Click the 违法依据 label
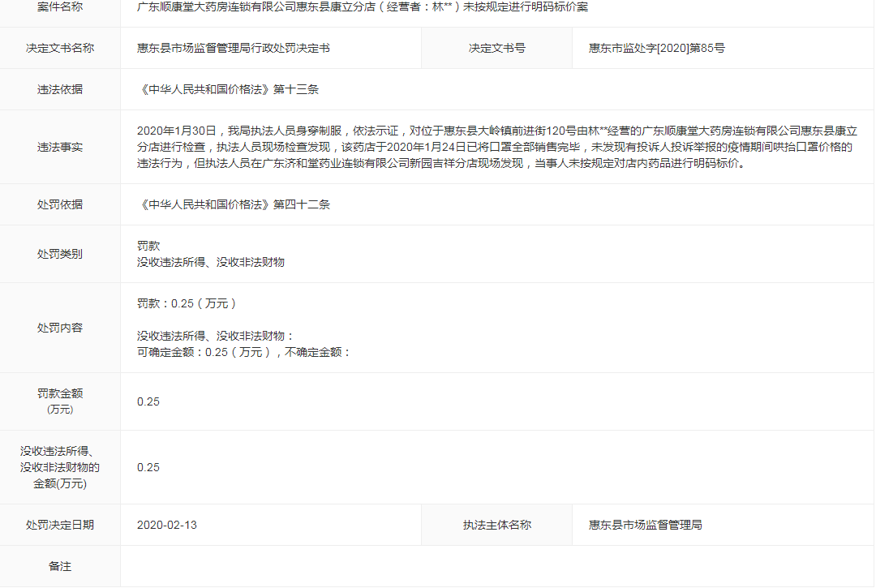This screenshot has height=588, width=876. coord(60,89)
